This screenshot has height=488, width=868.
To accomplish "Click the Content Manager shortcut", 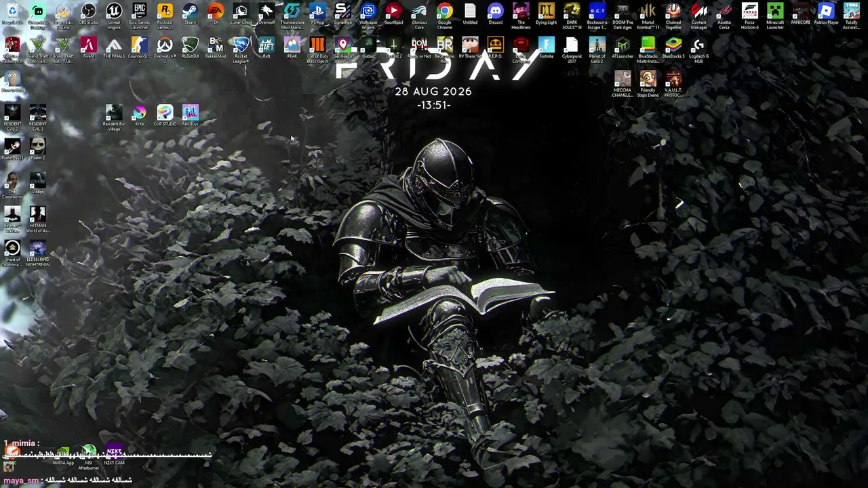I will coord(699,16).
